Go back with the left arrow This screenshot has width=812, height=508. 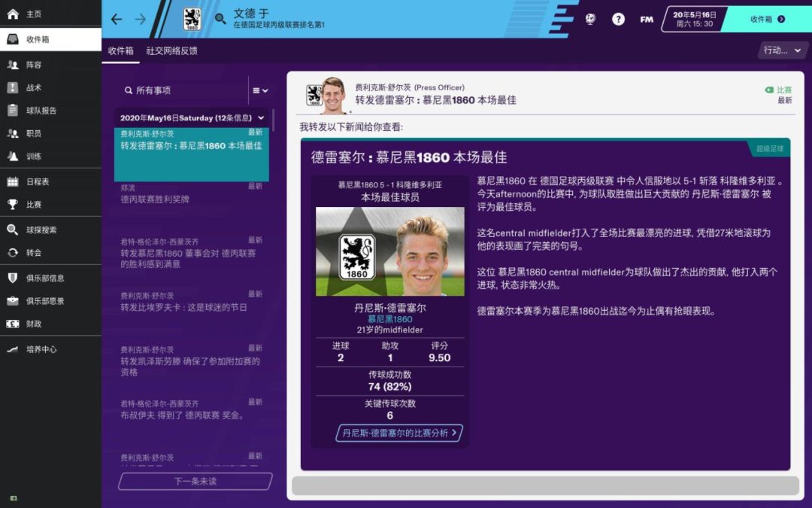(117, 19)
